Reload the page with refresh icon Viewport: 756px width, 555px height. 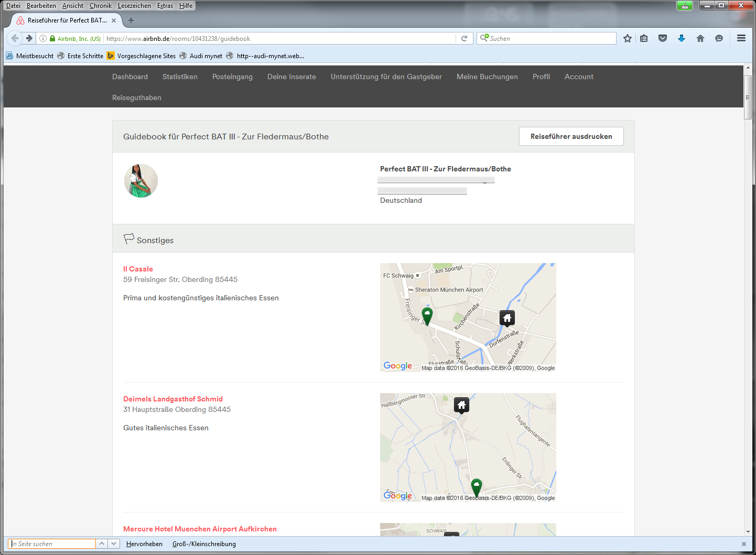coord(464,38)
